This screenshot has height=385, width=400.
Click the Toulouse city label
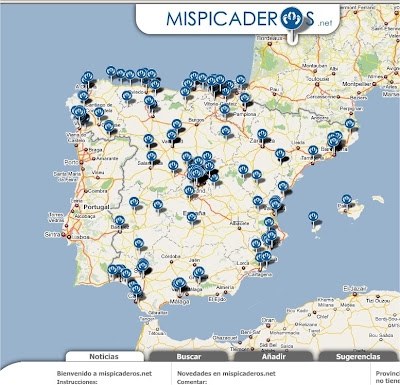pos(317,79)
